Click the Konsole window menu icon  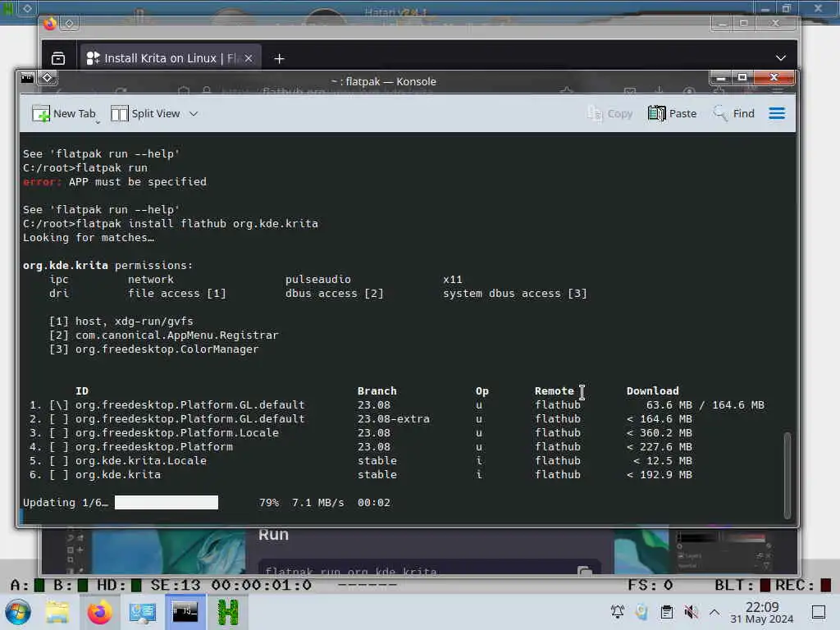pos(27,78)
